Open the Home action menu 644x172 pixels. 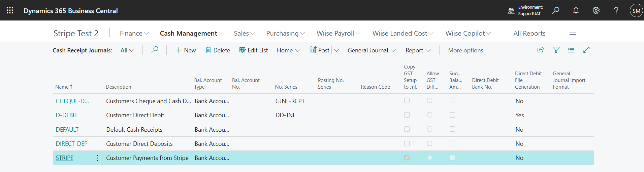click(x=288, y=50)
